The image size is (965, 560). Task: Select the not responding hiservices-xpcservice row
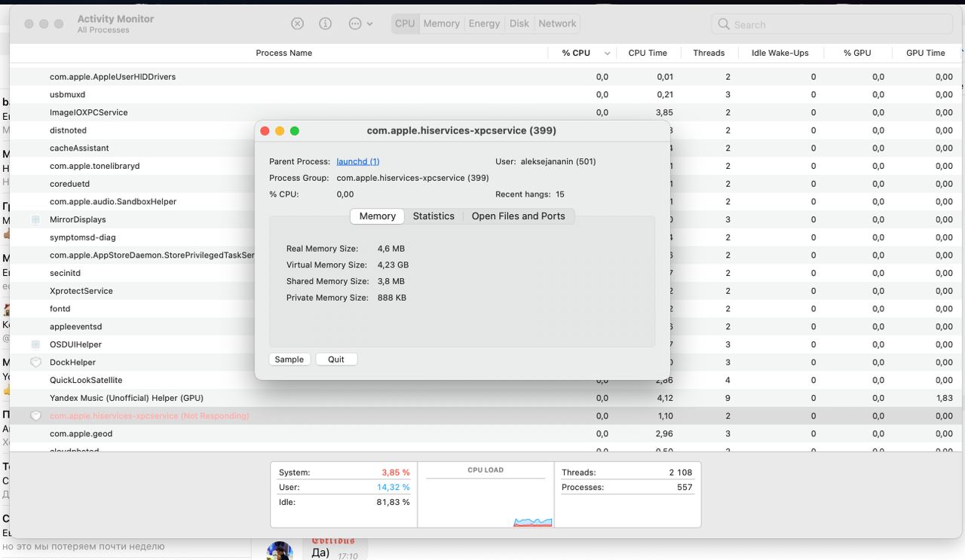pyautogui.click(x=487, y=416)
